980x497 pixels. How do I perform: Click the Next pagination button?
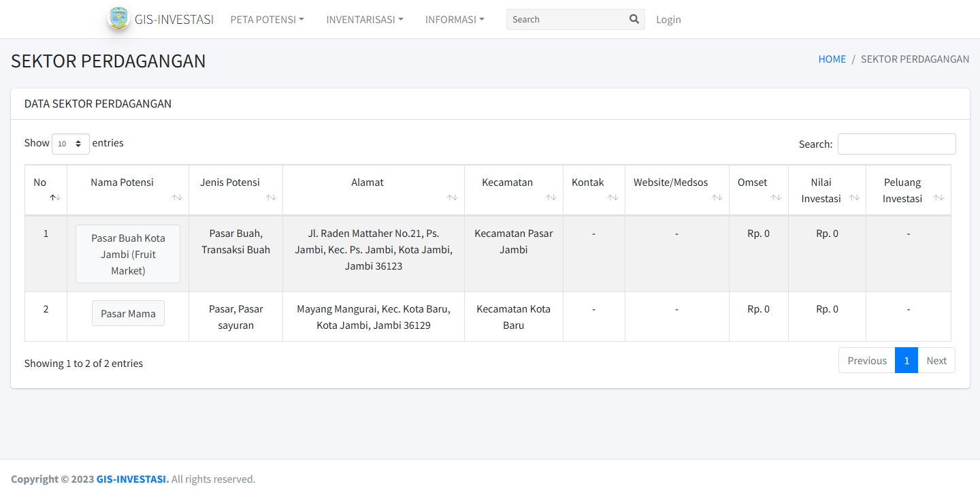[936, 361]
